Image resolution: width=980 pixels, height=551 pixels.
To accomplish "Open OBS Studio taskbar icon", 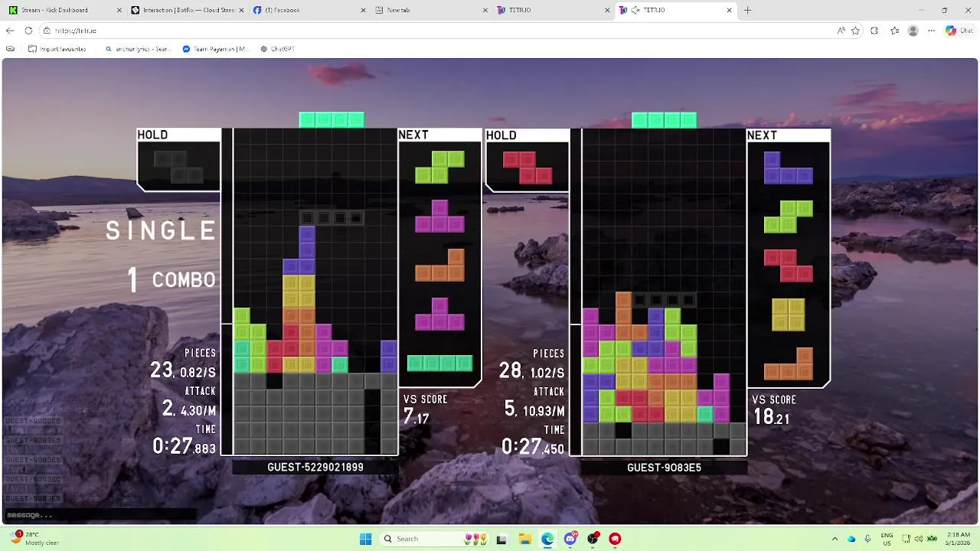I will 593,539.
